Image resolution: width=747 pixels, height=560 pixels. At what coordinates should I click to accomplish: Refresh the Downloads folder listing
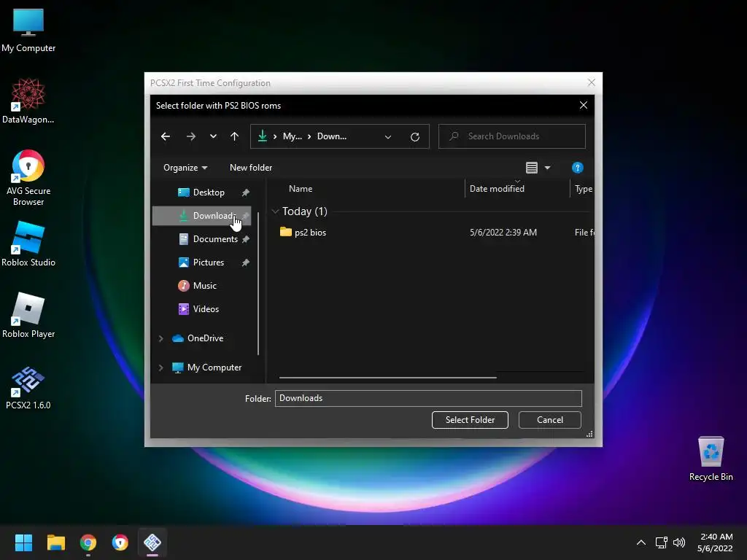click(x=415, y=137)
